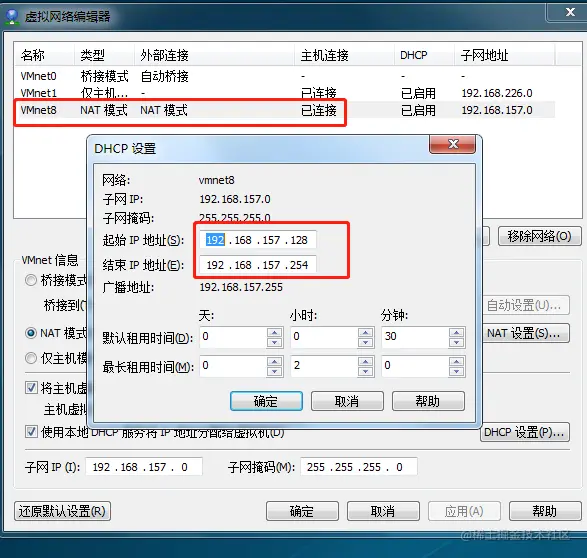Click 取消 in DHCP 设置 dialog
The image size is (587, 558).
pos(347,401)
